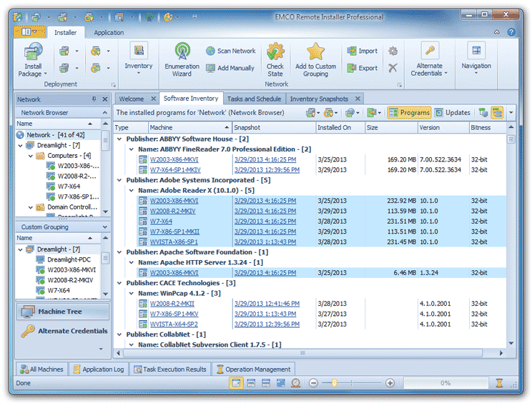The width and height of the screenshot is (532, 403).
Task: Collapse the Publisher: ABBYY Software House group
Action: (120, 139)
